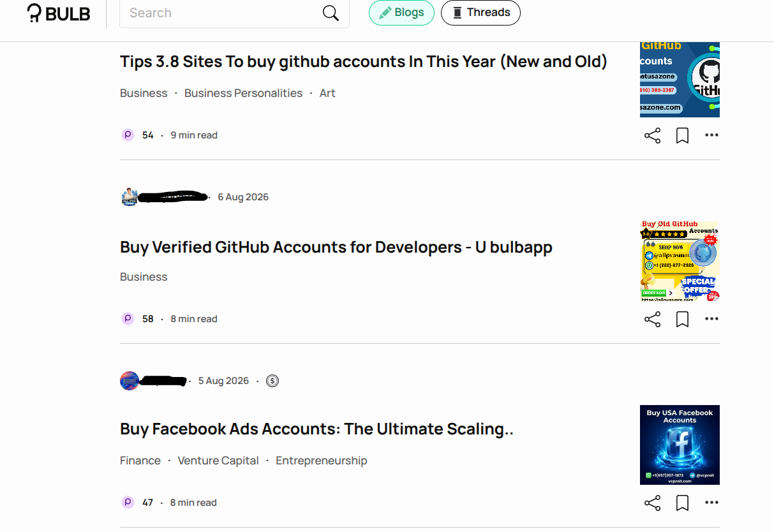Select Business Personalities tag
This screenshot has height=532, width=774.
click(x=243, y=93)
